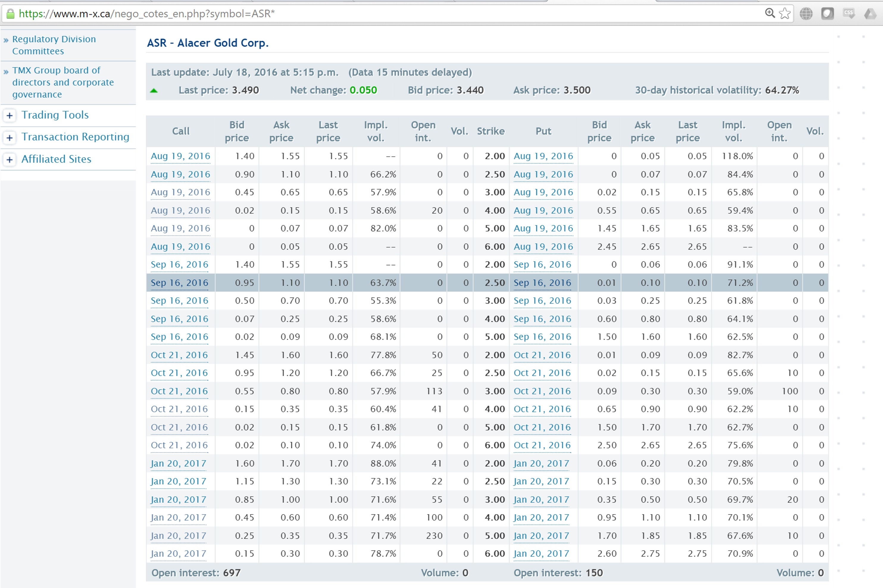Viewport: 883px width, 588px height.
Task: Click the Call column header
Action: 181,131
